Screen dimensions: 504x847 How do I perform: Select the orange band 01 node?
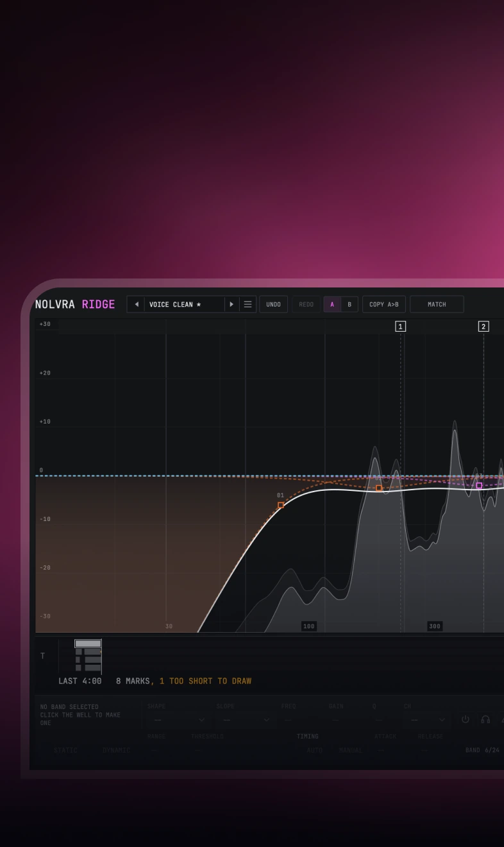point(280,505)
